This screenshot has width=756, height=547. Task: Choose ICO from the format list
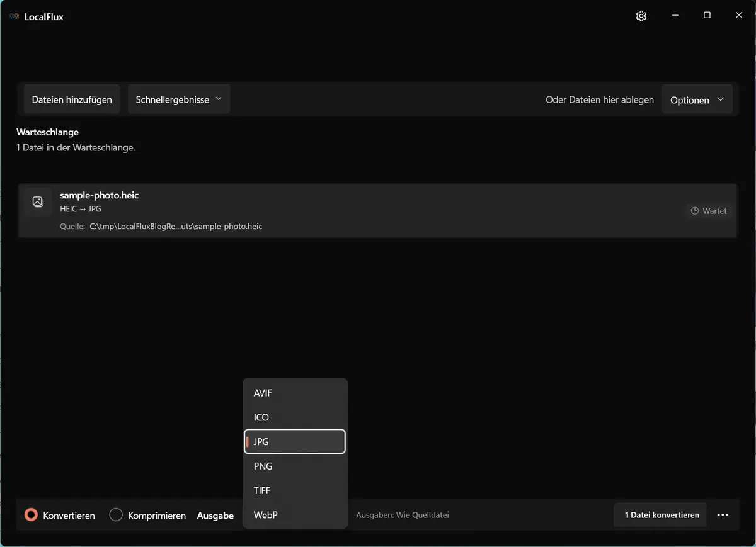point(295,417)
